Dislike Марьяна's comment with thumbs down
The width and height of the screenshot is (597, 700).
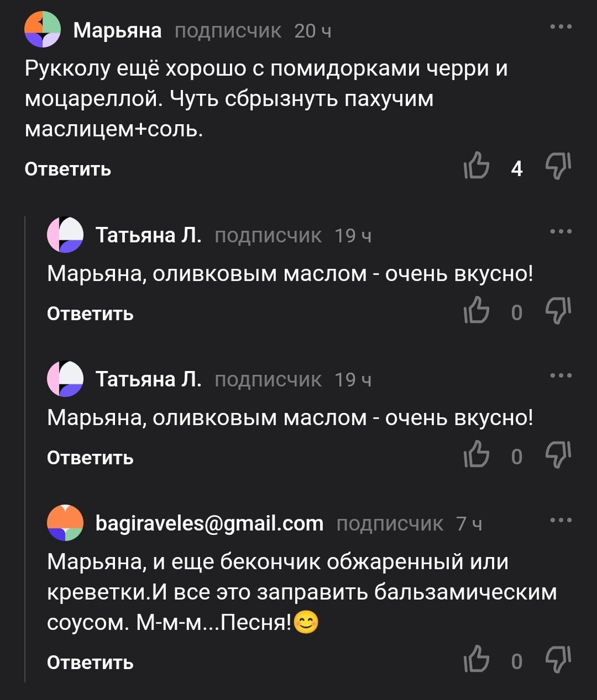558,169
